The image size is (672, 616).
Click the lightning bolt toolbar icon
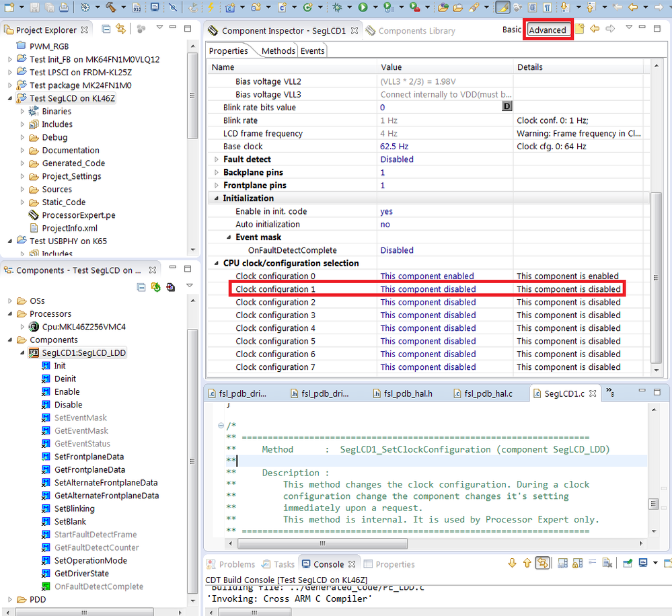click(x=211, y=7)
